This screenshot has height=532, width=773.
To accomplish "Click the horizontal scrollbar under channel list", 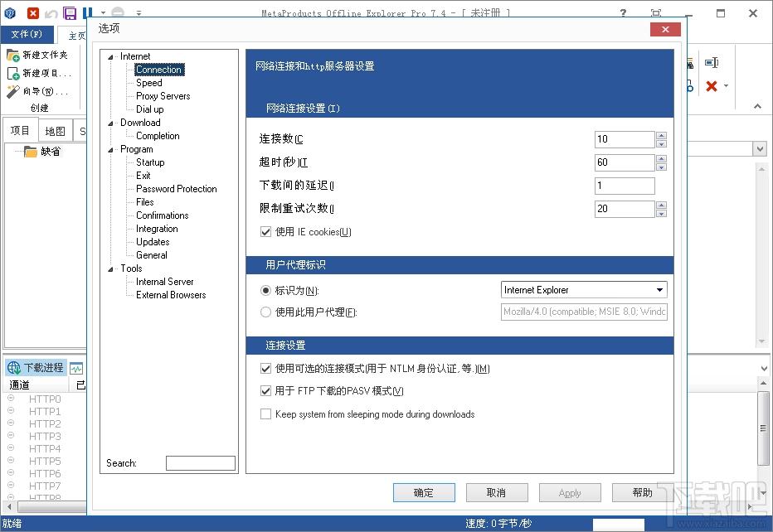I will point(51,505).
